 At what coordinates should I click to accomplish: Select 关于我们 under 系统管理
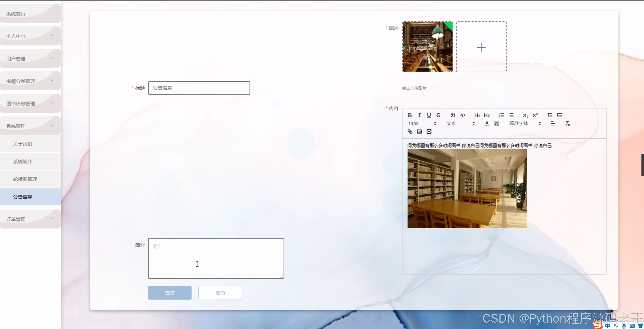pyautogui.click(x=22, y=144)
